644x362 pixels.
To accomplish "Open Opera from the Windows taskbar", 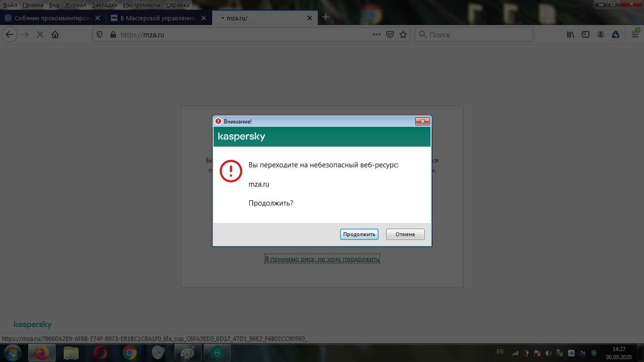I will 100,353.
